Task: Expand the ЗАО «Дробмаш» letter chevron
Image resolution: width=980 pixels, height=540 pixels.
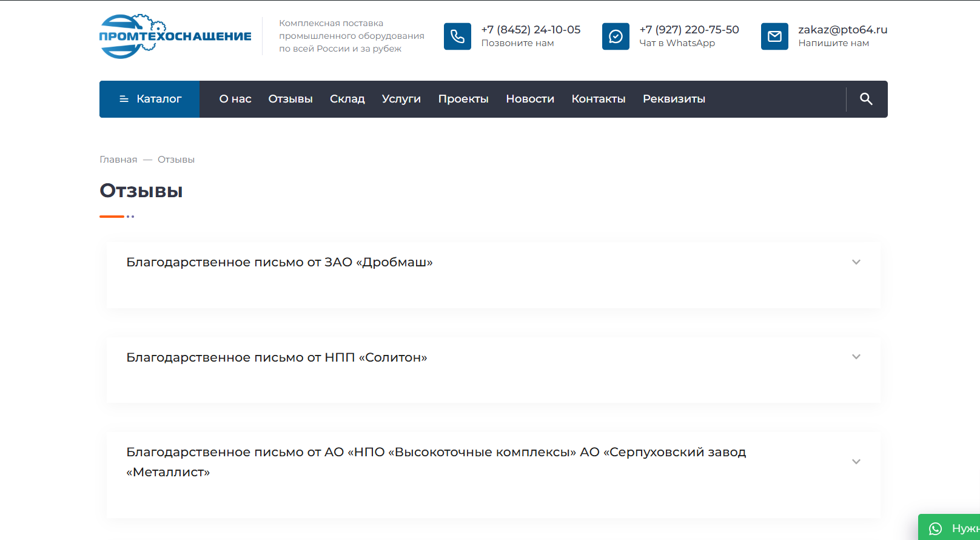Action: (856, 262)
